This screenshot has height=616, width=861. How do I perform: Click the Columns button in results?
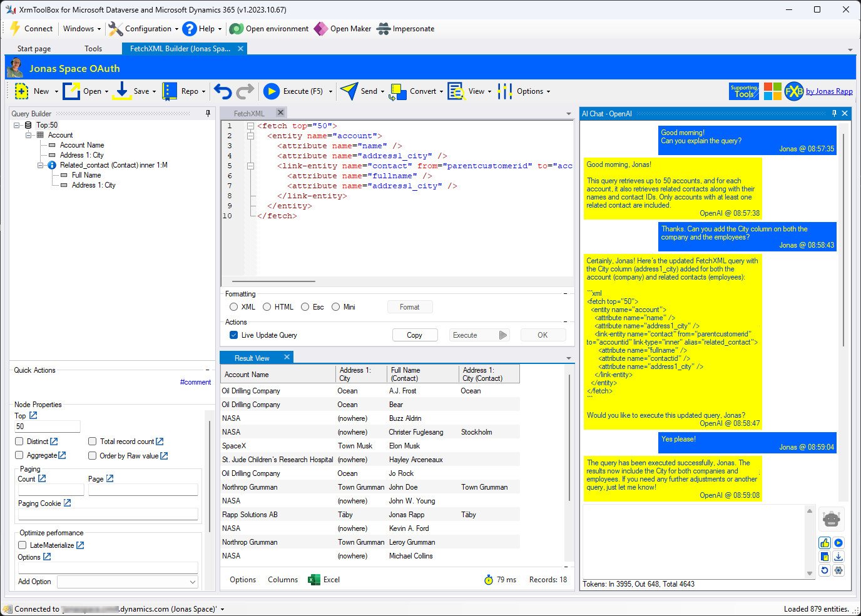(283, 580)
